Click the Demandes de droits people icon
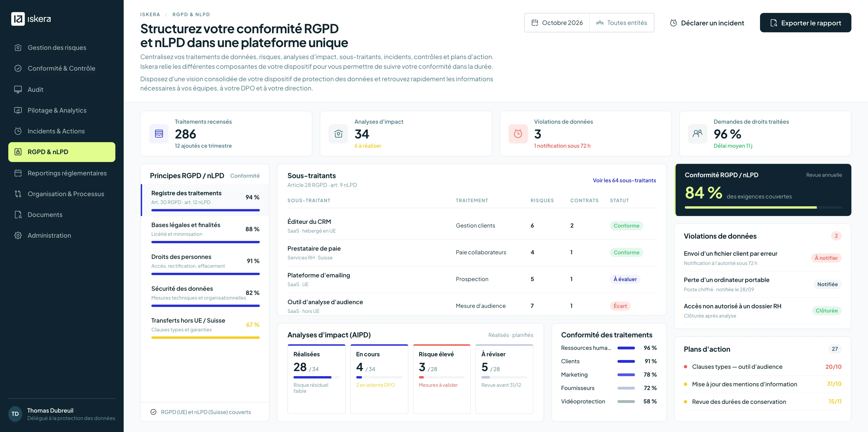Viewport: 868px width, 432px height. click(x=697, y=134)
